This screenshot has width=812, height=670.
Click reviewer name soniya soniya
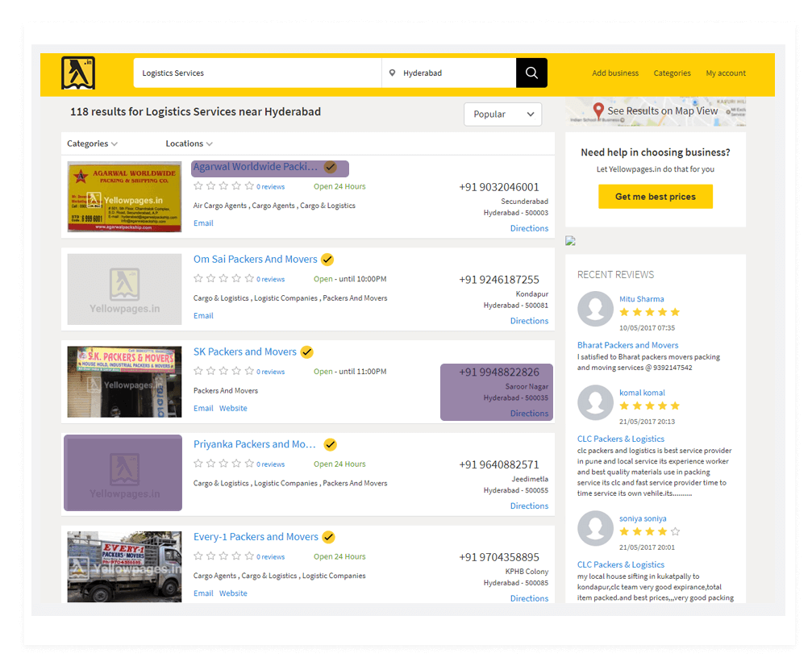click(x=643, y=518)
